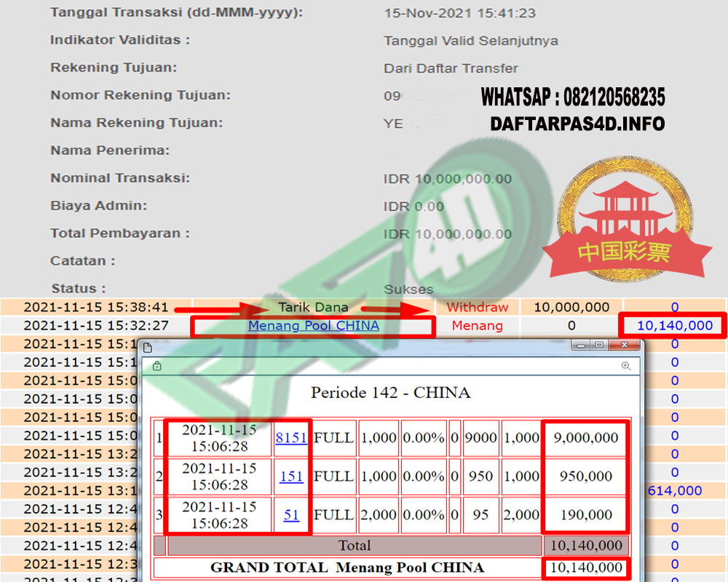Click the 190,000 winnings cell
The width and height of the screenshot is (728, 582).
click(x=585, y=514)
